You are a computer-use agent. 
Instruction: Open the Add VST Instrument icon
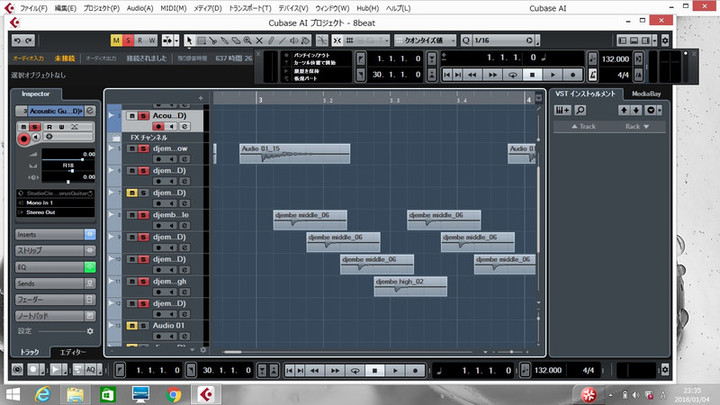[x=562, y=110]
